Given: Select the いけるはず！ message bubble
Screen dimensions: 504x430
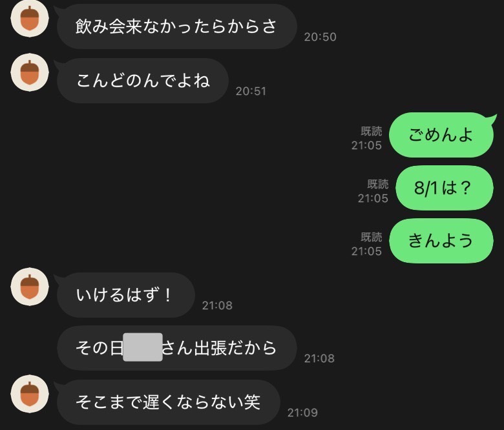Looking at the screenshot, I should coord(126,295).
